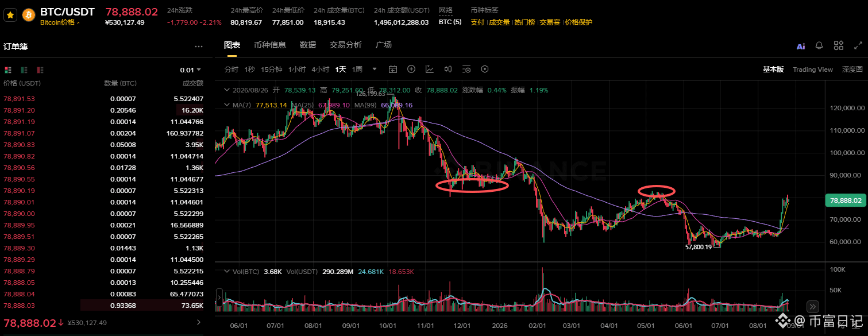Switch to the 交易分析 tab
Viewport: 868px width, 336px height.
346,45
